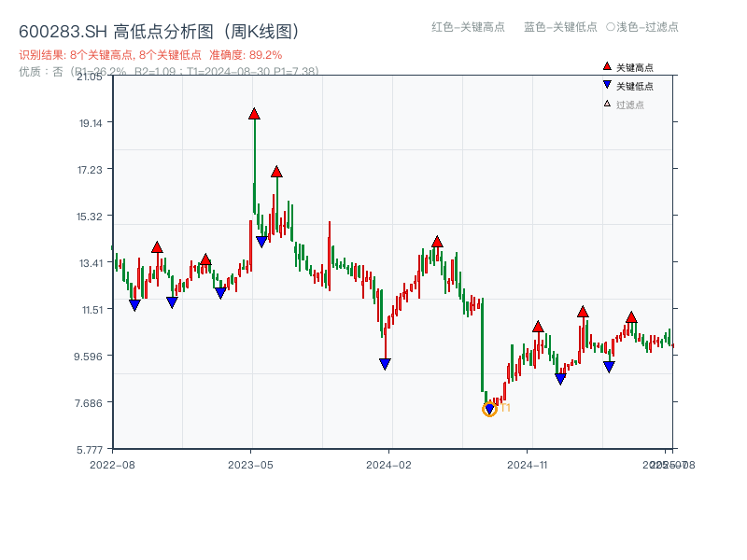
Task: Click the orange T1 label
Action: [x=505, y=408]
